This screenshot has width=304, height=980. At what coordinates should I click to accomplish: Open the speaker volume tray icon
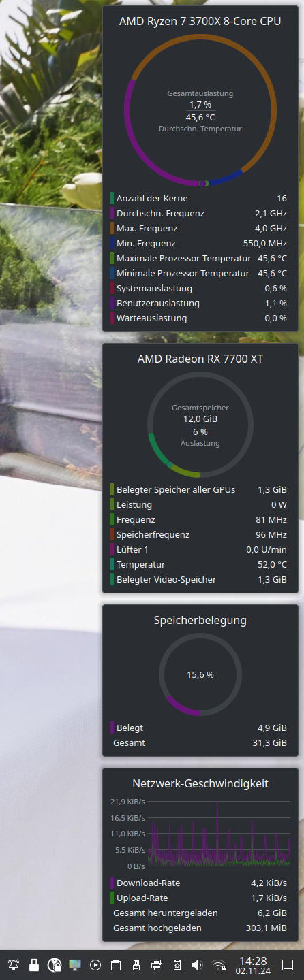(198, 965)
